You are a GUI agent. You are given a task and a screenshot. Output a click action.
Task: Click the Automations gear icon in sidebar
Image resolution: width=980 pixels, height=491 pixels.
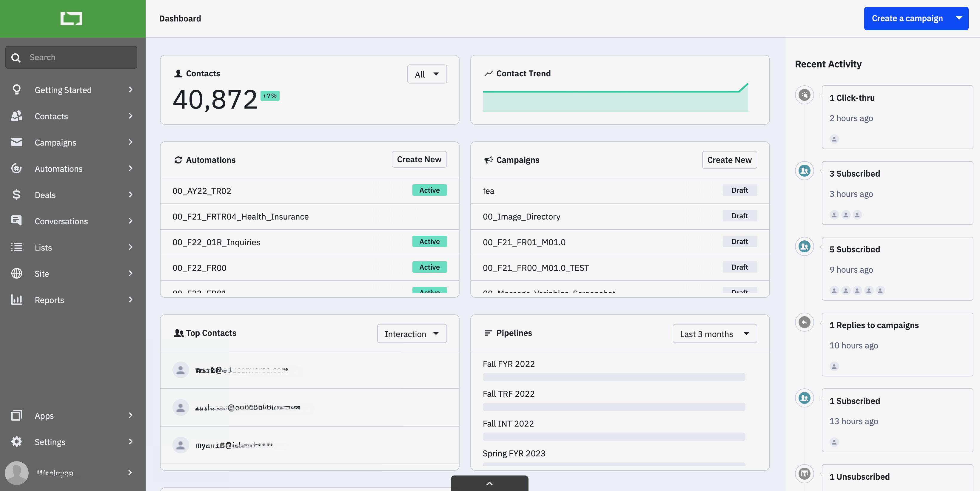[x=16, y=169]
